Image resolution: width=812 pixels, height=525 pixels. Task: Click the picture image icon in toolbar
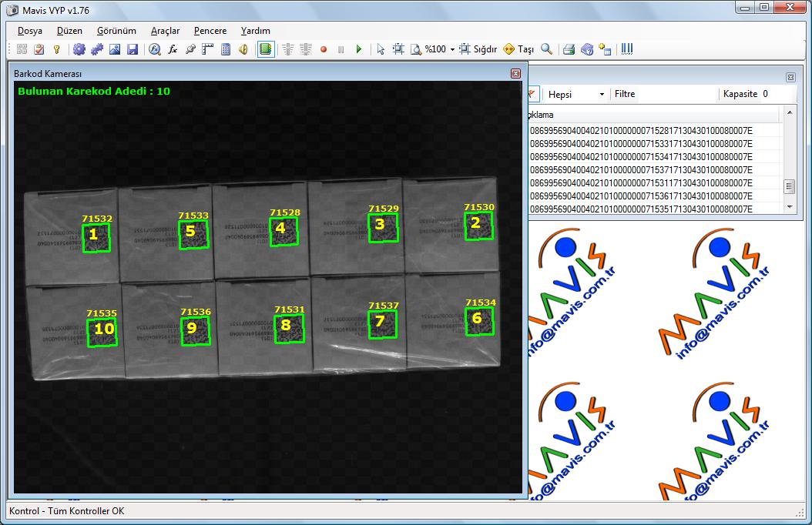115,49
